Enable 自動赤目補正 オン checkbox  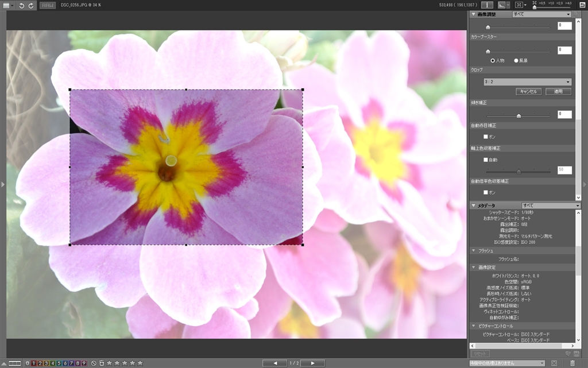486,137
